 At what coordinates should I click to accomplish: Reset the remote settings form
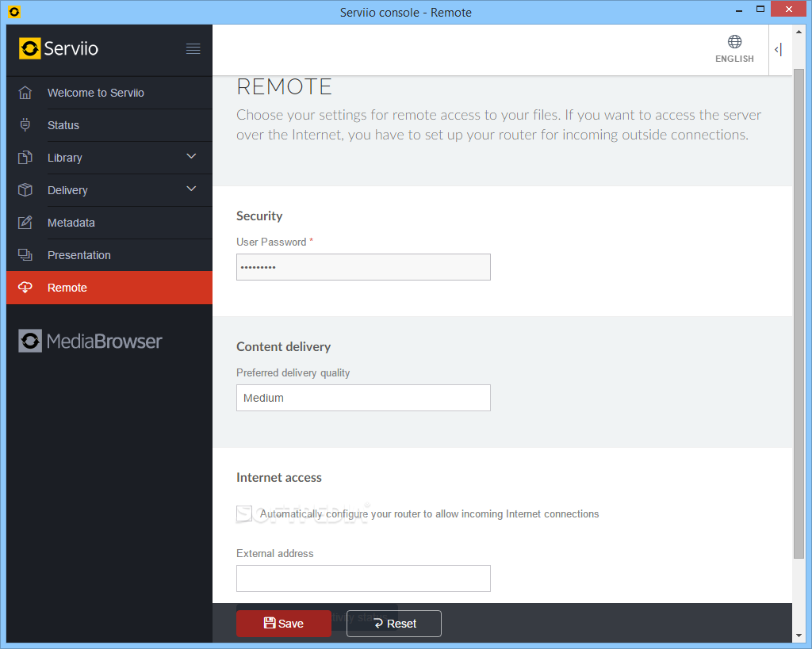(394, 624)
